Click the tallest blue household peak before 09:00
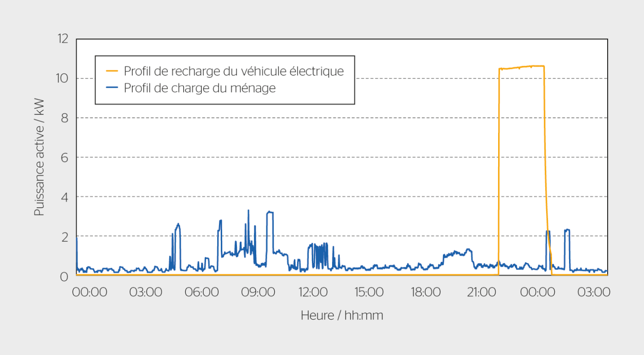Viewport: 644px width, 355px height. point(248,212)
